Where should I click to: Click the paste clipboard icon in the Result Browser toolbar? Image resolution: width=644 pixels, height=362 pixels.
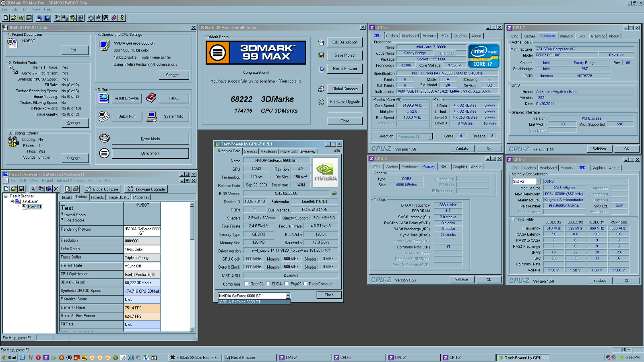(49, 189)
